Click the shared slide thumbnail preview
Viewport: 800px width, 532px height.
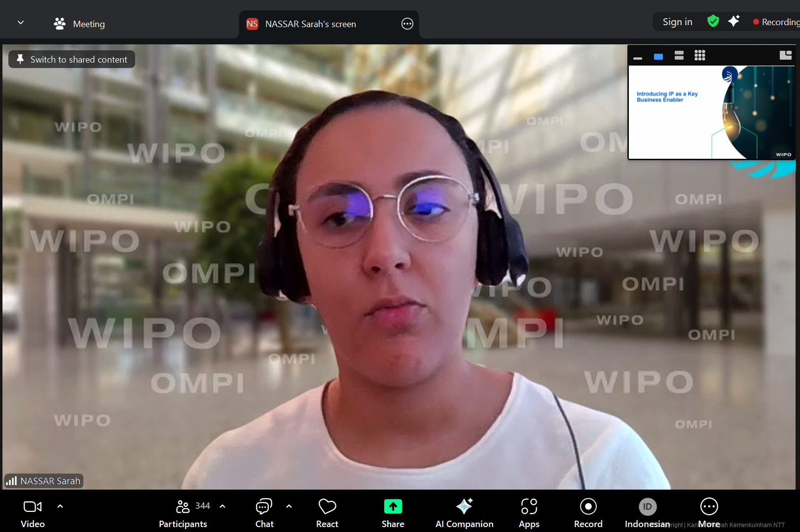coord(711,112)
